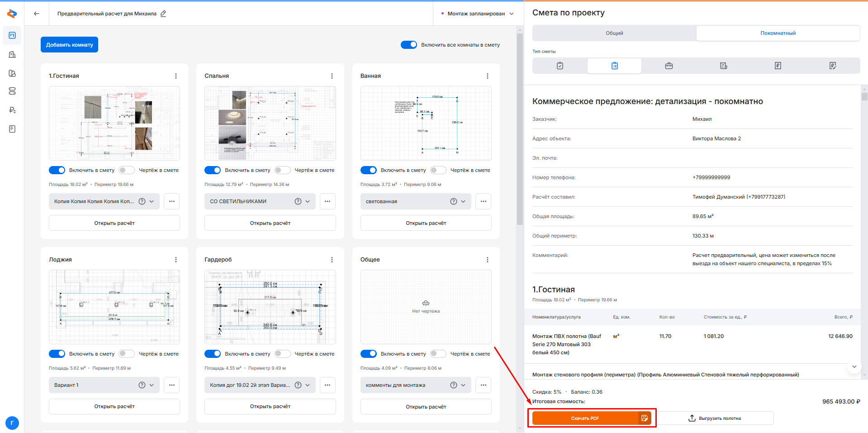868x433 pixels.
Task: Click Выгрузить полотна button
Action: [x=715, y=418]
